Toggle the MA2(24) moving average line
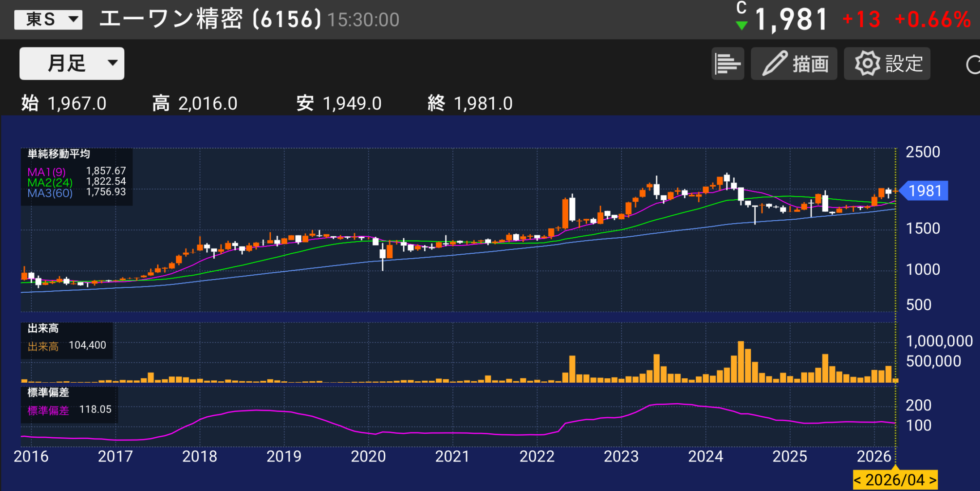 49,182
